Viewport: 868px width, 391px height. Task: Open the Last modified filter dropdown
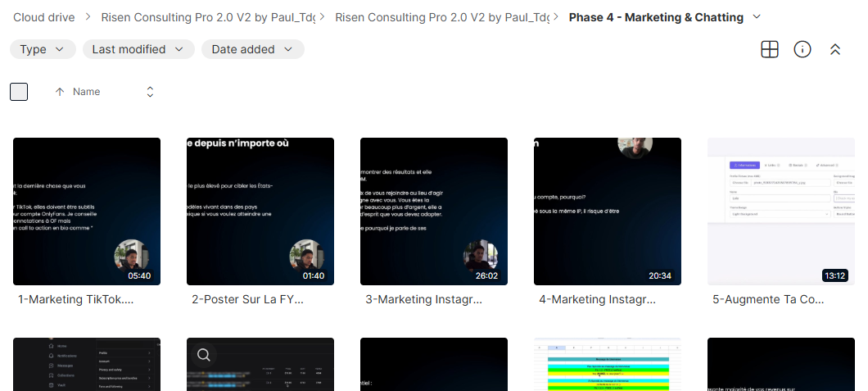(x=138, y=49)
